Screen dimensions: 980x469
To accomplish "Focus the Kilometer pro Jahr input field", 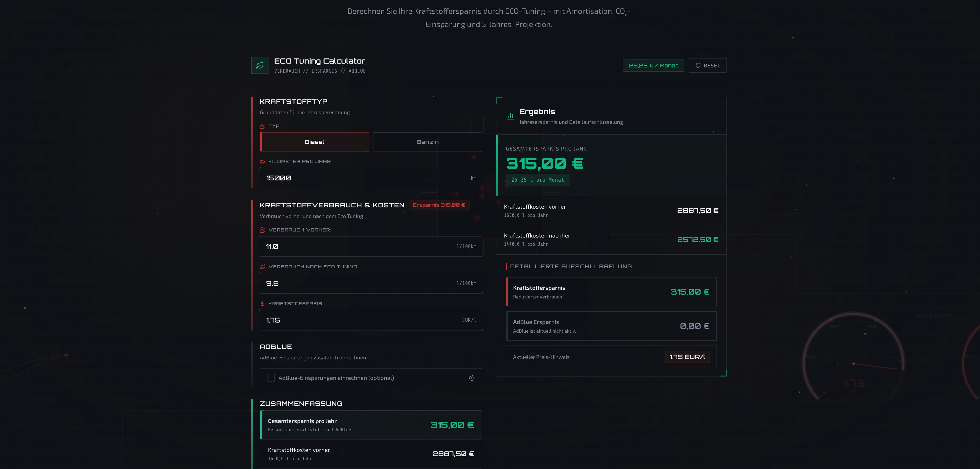I will click(x=371, y=178).
